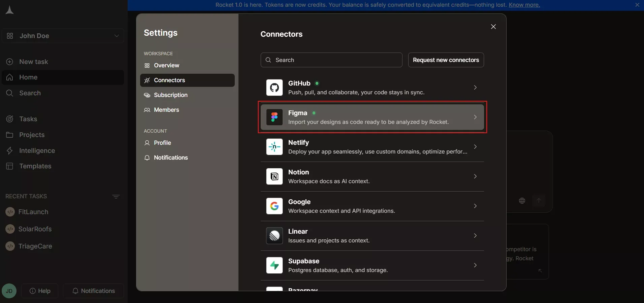Close the Settings dialog
The image size is (644, 303).
(x=493, y=27)
